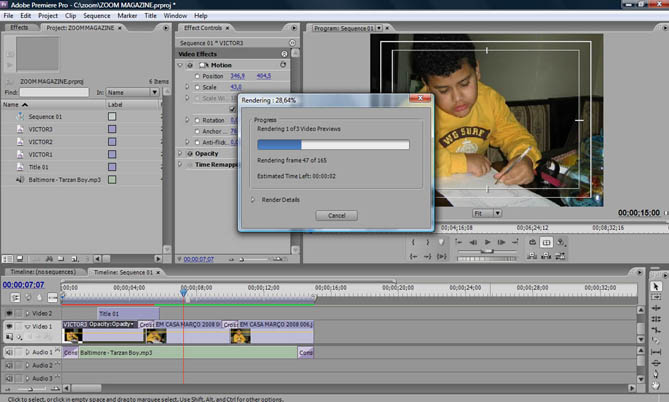Switch to the Effects tab
The width and height of the screenshot is (669, 402).
19,28
